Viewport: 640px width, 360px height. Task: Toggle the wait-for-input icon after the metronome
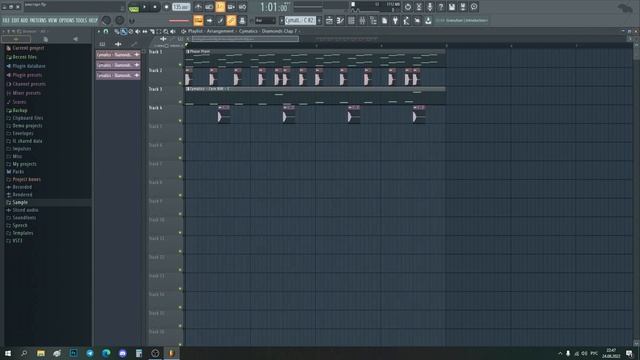pos(209,7)
